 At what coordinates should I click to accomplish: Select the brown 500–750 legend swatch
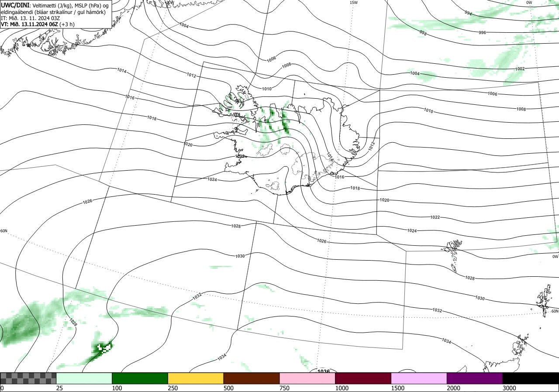[x=252, y=378]
